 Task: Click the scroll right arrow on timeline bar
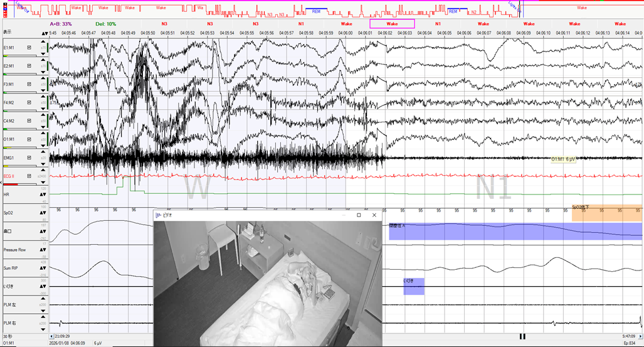tap(640, 336)
